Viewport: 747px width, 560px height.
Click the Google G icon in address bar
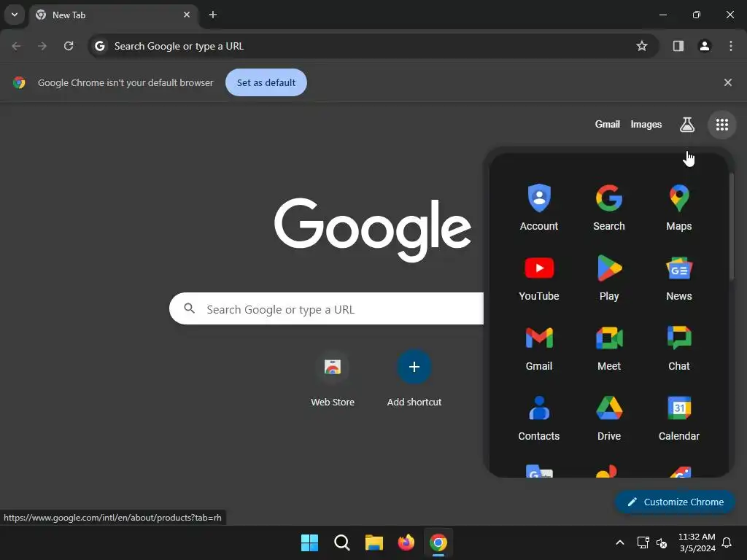[99, 46]
